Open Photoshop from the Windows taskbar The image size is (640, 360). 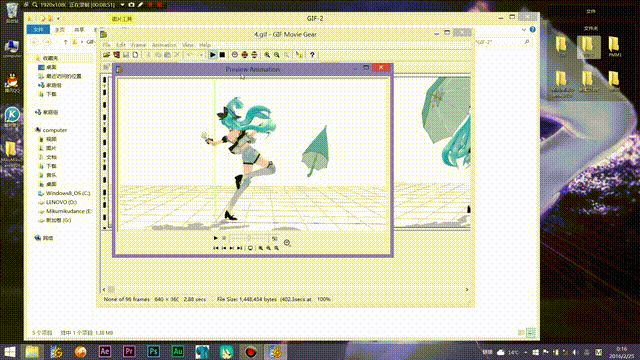153,351
